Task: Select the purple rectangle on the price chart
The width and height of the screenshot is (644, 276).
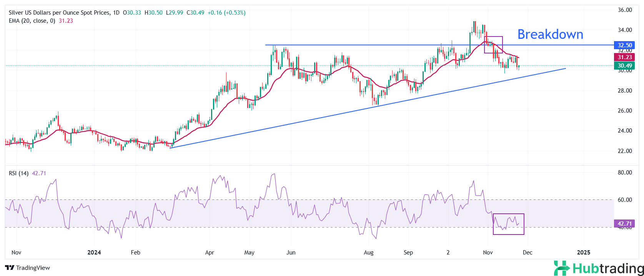Action: (493, 37)
